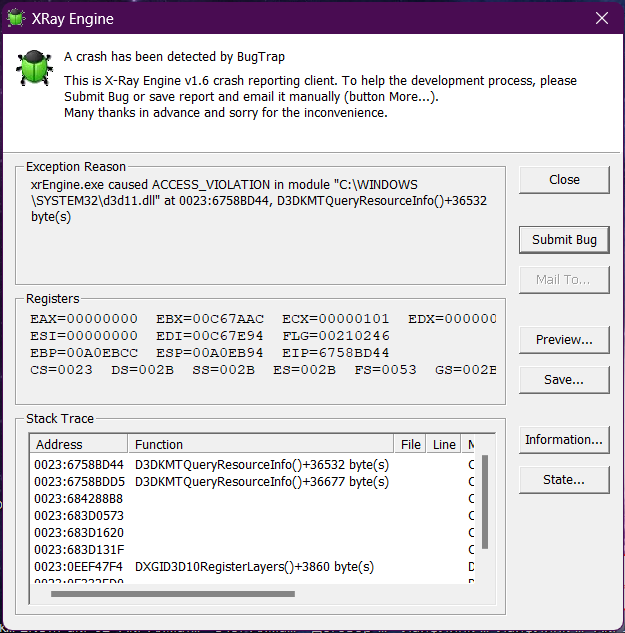Click the ESI=00000000 register value

point(84,336)
